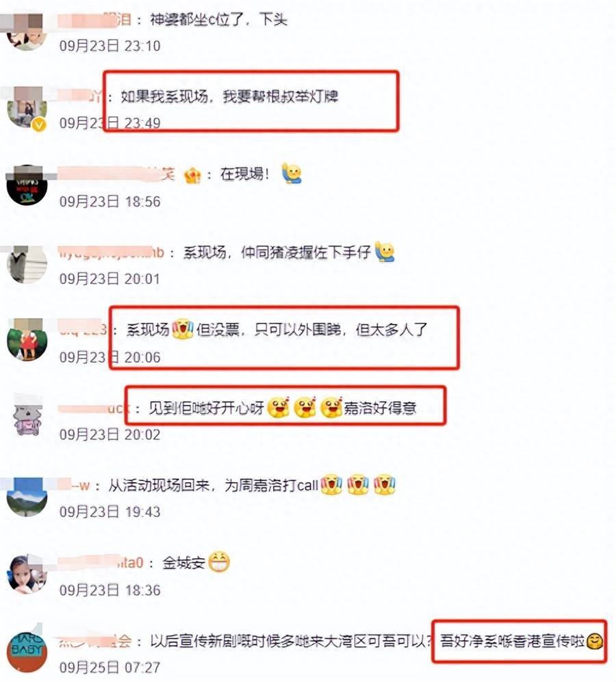Click comment 如果我系现场，我要帮根叔举灯牌
Image resolution: width=616 pixels, height=682 pixels.
click(229, 96)
